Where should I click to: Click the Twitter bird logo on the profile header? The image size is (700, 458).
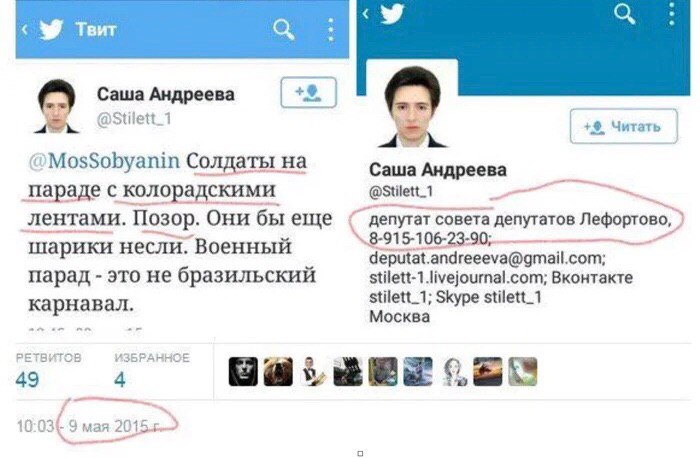[x=392, y=13]
